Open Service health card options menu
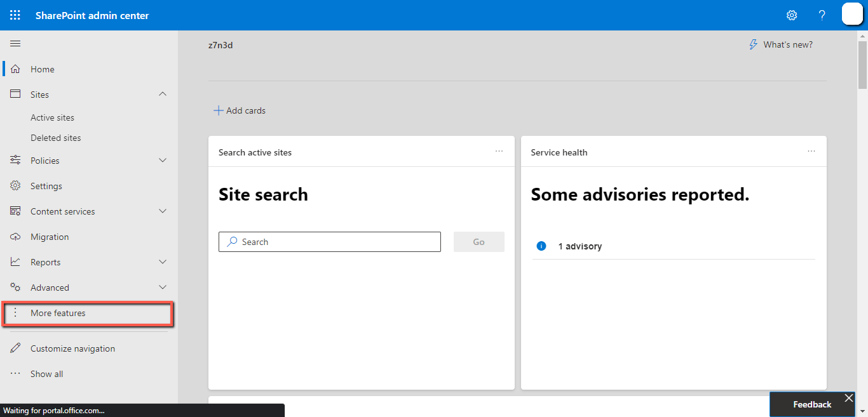This screenshot has height=417, width=868. 811,152
